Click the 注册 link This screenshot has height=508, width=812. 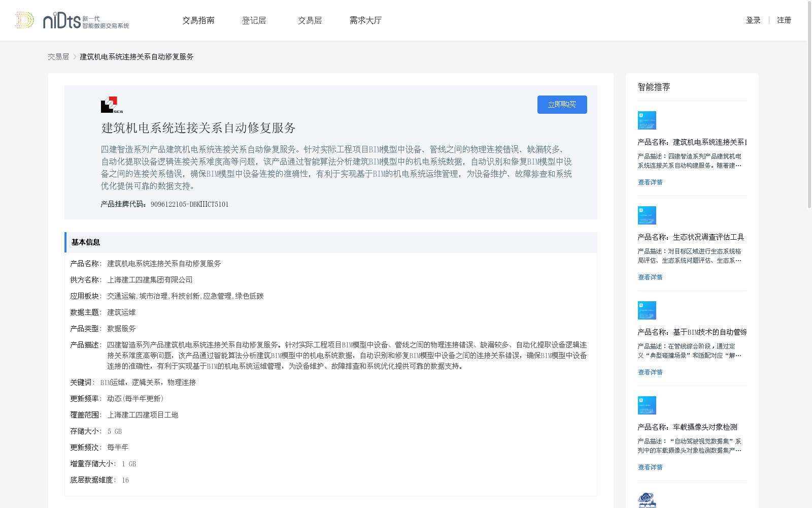click(784, 20)
